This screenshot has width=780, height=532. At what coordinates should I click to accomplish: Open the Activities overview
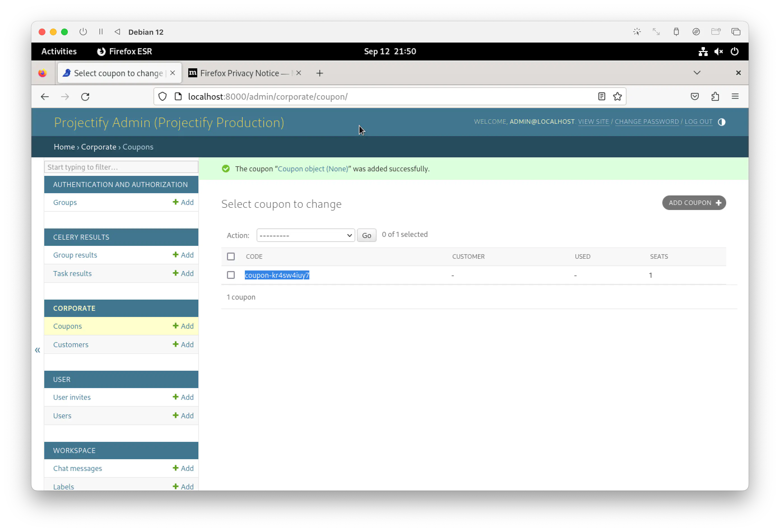tap(59, 51)
